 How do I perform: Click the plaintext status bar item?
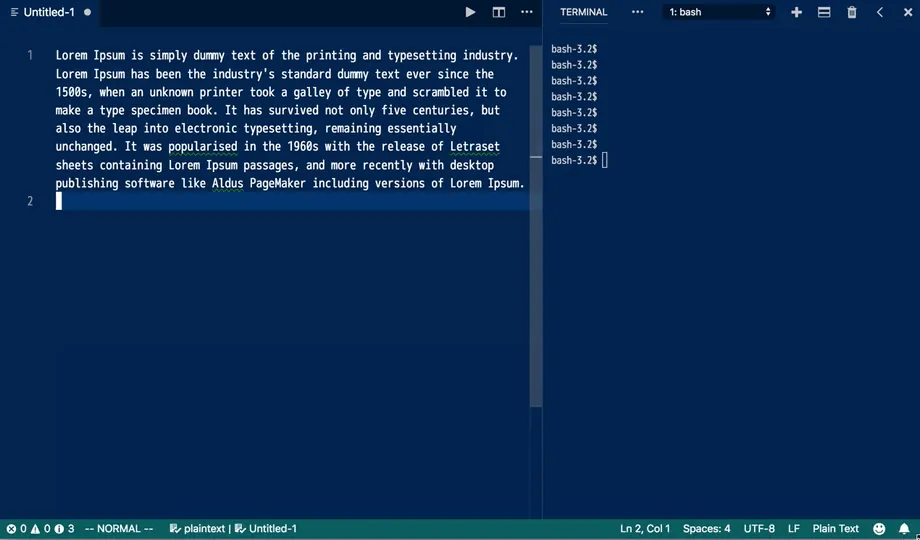[x=197, y=528]
